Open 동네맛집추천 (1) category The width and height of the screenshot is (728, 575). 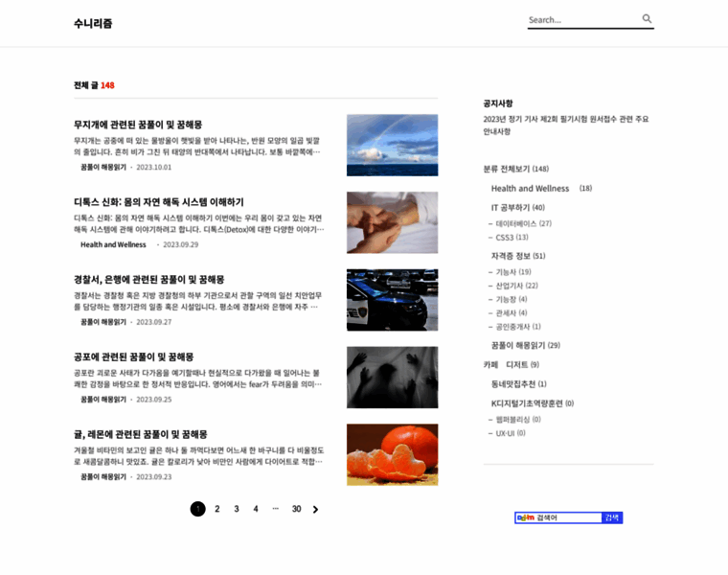coord(518,384)
